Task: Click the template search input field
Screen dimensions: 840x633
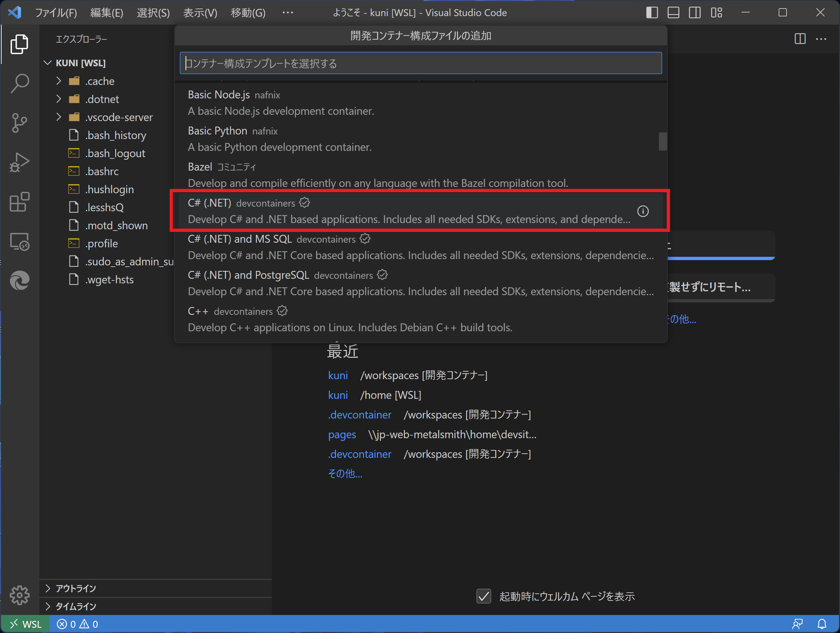Action: [420, 63]
